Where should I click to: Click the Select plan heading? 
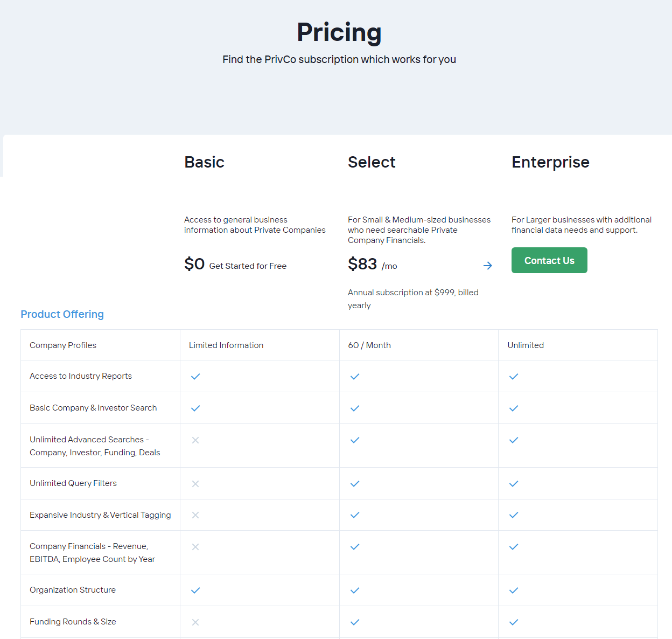coord(372,162)
